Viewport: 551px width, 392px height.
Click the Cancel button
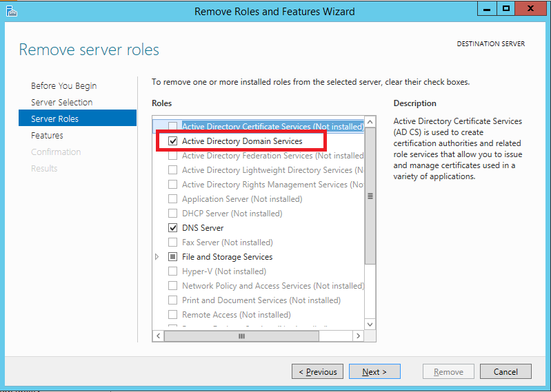click(505, 371)
